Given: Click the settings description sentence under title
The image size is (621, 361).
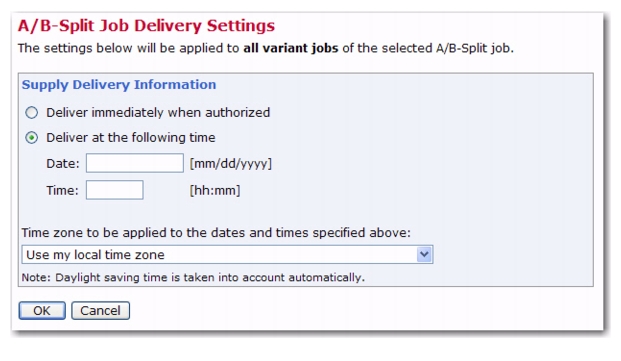Looking at the screenshot, I should [266, 48].
